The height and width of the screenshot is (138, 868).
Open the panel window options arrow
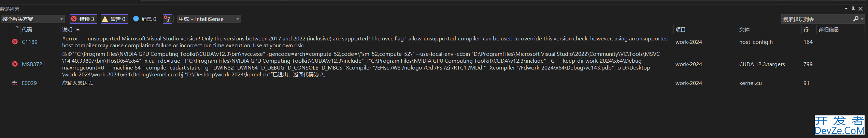pos(846,9)
